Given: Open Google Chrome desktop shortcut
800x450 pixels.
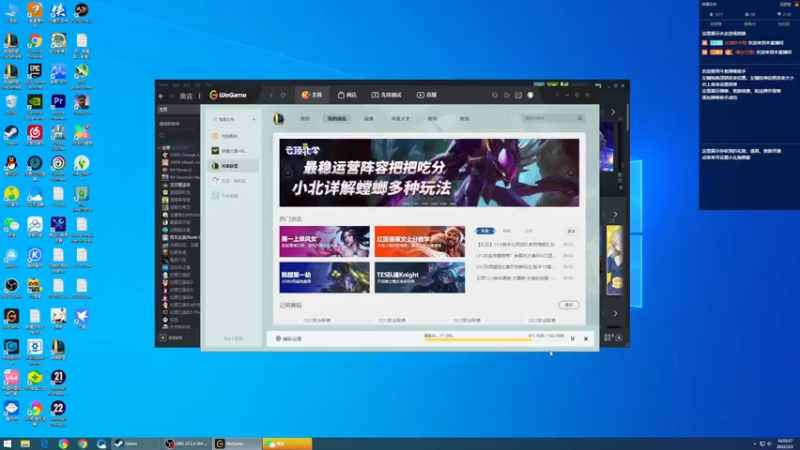Looking at the screenshot, I should coord(35,46).
